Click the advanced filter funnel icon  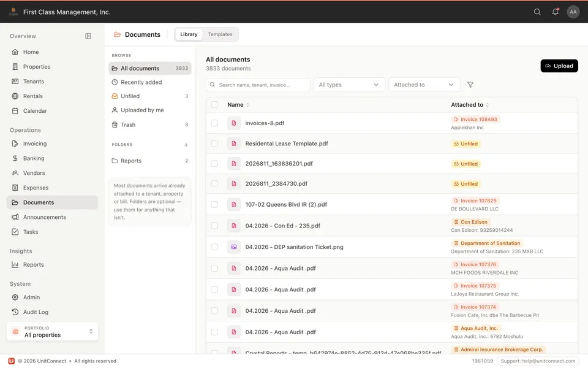click(x=470, y=85)
